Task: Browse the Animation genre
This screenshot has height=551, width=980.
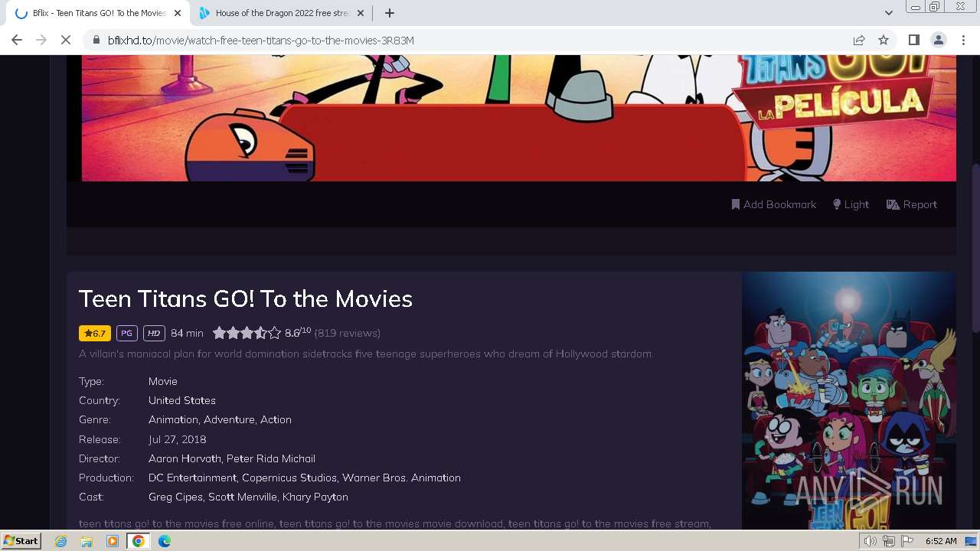Action: point(173,419)
